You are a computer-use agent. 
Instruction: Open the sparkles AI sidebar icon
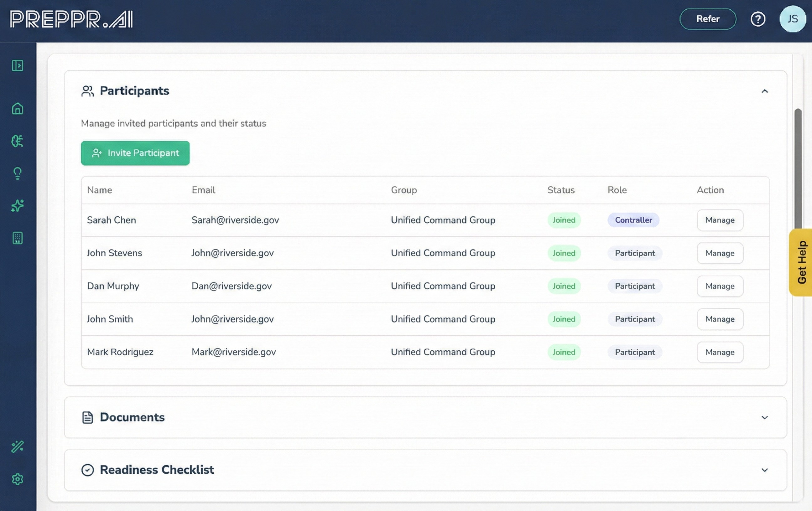[x=18, y=206]
